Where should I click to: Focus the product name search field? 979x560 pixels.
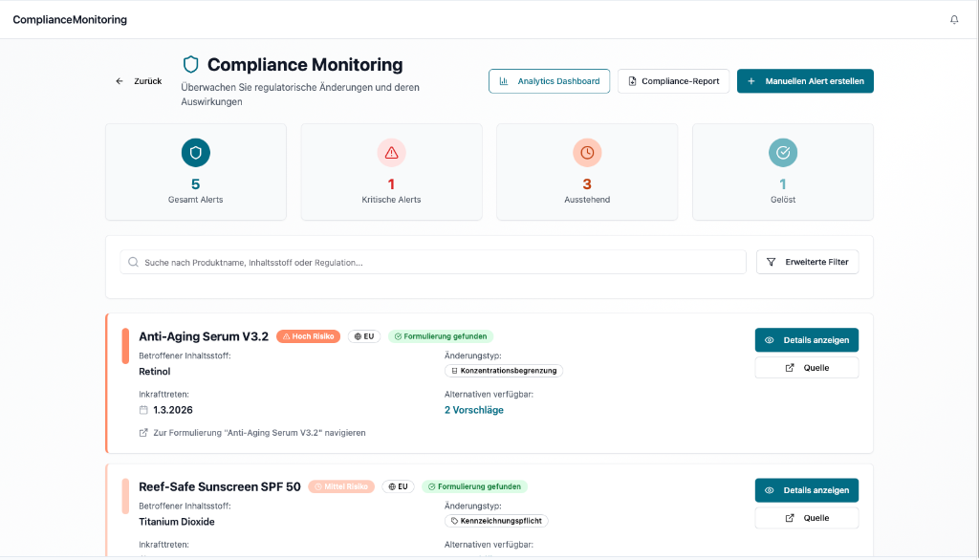[x=440, y=262]
